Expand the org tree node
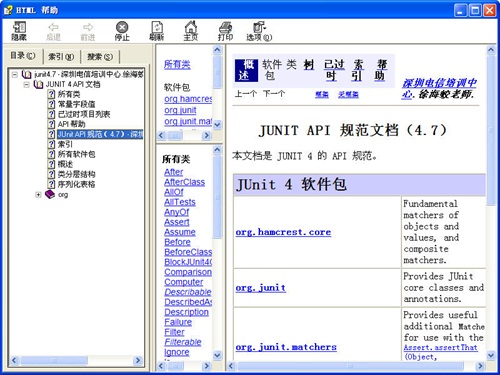The image size is (500, 375). coord(38,195)
